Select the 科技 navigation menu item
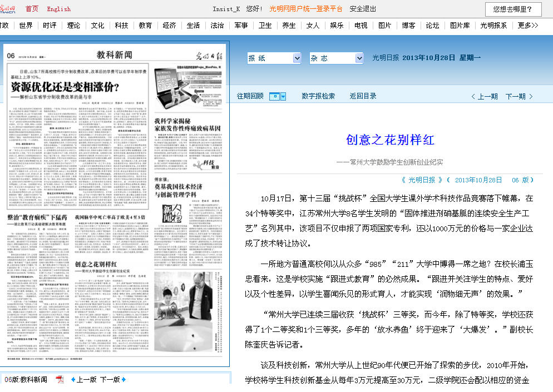 [121, 26]
